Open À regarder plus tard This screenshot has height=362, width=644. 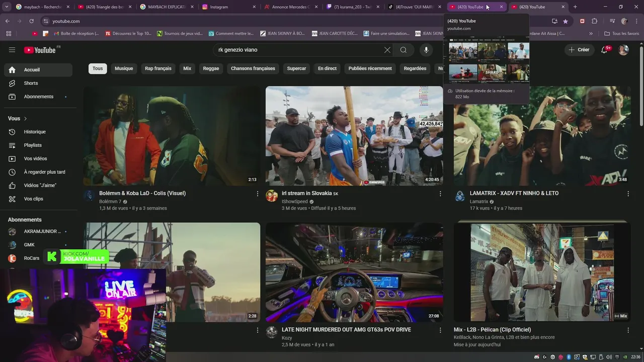click(x=38, y=172)
